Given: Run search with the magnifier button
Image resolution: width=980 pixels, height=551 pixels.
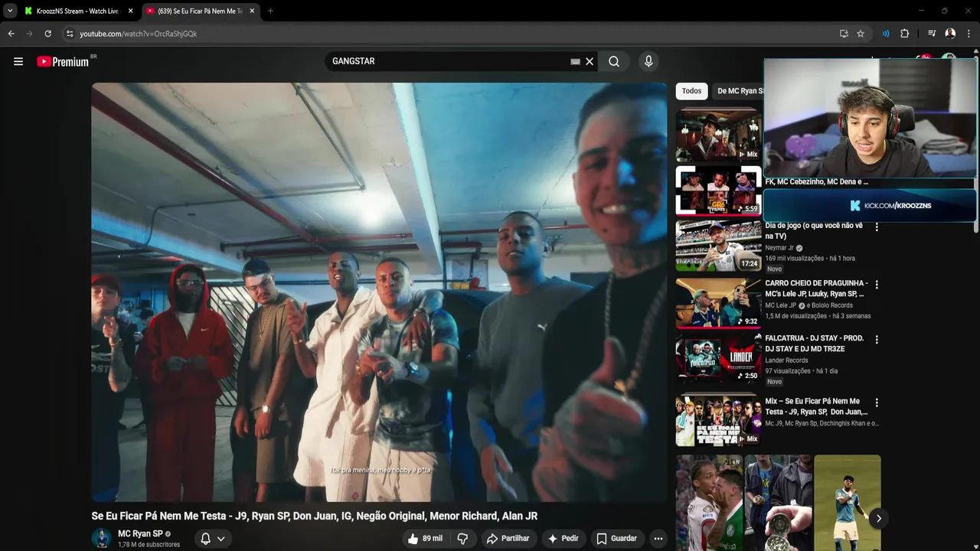Looking at the screenshot, I should point(614,61).
